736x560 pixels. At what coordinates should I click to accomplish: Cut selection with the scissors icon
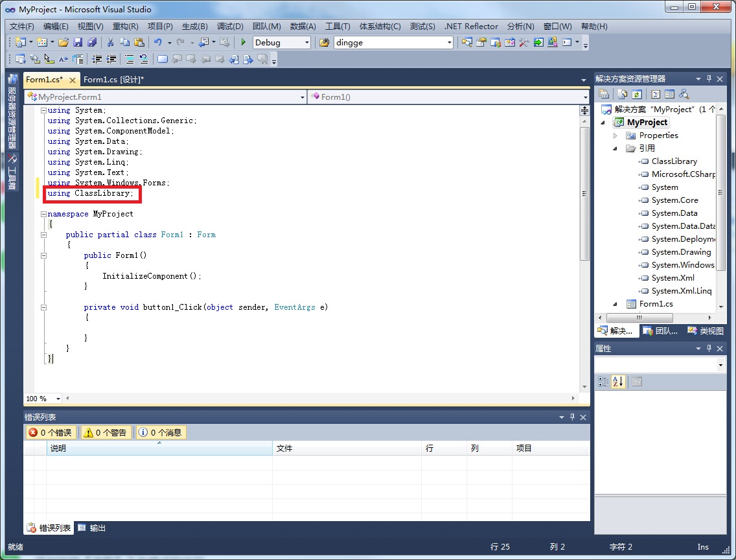pyautogui.click(x=110, y=42)
